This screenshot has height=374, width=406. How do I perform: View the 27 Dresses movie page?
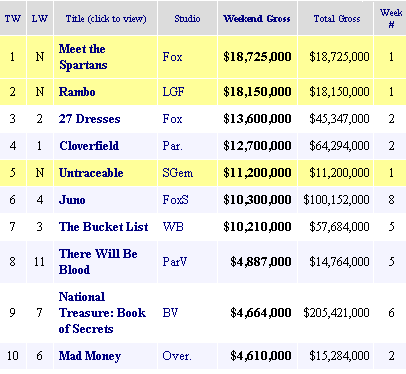89,119
